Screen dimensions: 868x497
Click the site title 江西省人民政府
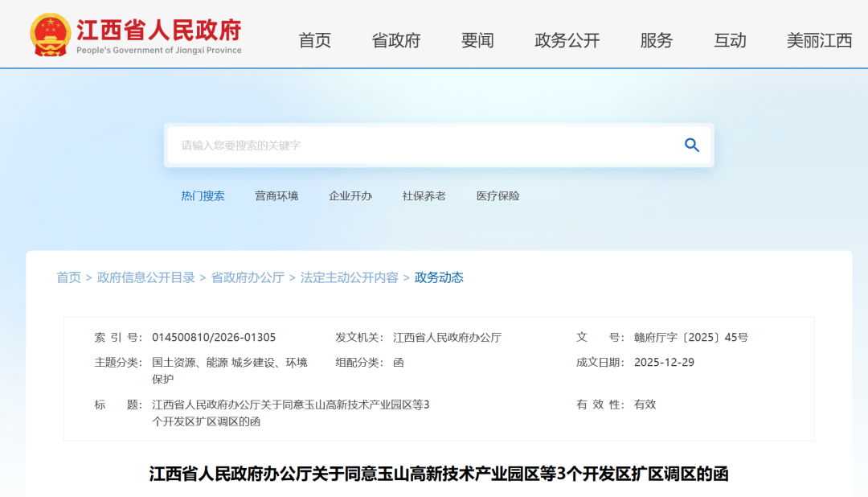tap(159, 30)
